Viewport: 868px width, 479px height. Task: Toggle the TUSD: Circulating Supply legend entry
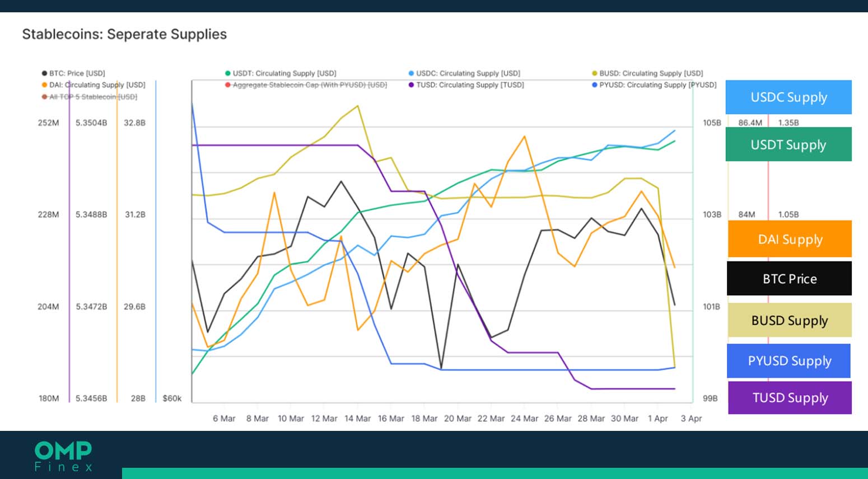pos(466,85)
